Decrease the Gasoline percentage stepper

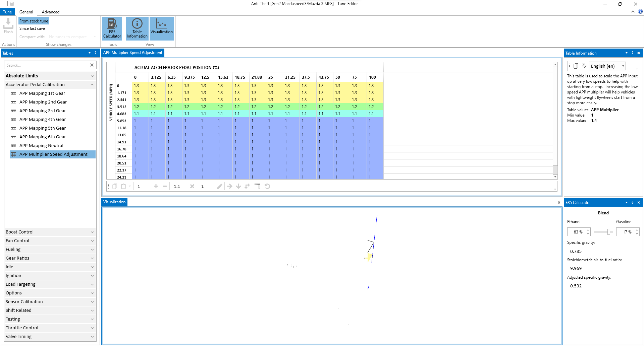coord(637,234)
